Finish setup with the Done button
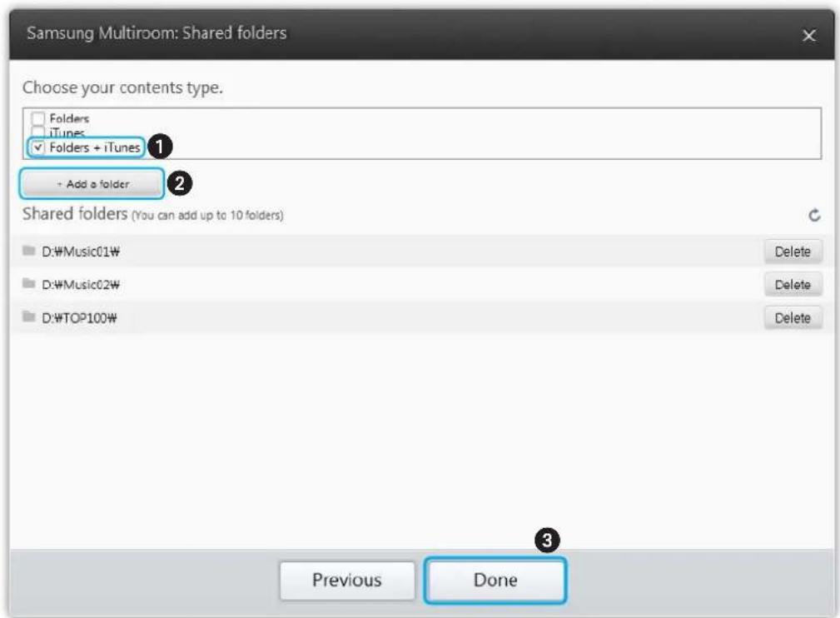The image size is (840, 618). point(495,581)
